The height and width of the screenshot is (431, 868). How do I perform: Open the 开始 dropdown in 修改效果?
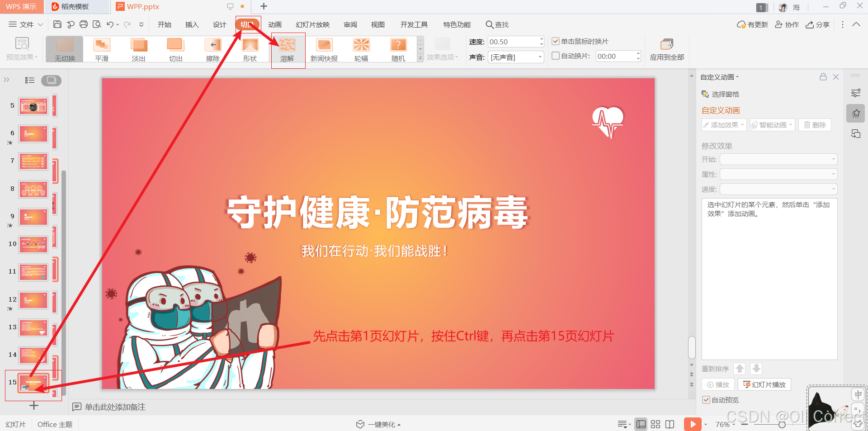(x=778, y=159)
